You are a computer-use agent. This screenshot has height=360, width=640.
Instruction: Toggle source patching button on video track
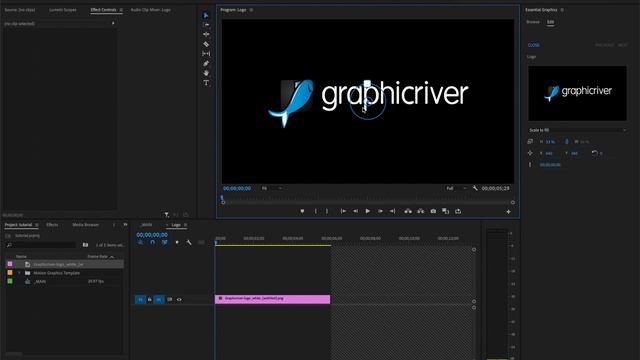tap(140, 300)
